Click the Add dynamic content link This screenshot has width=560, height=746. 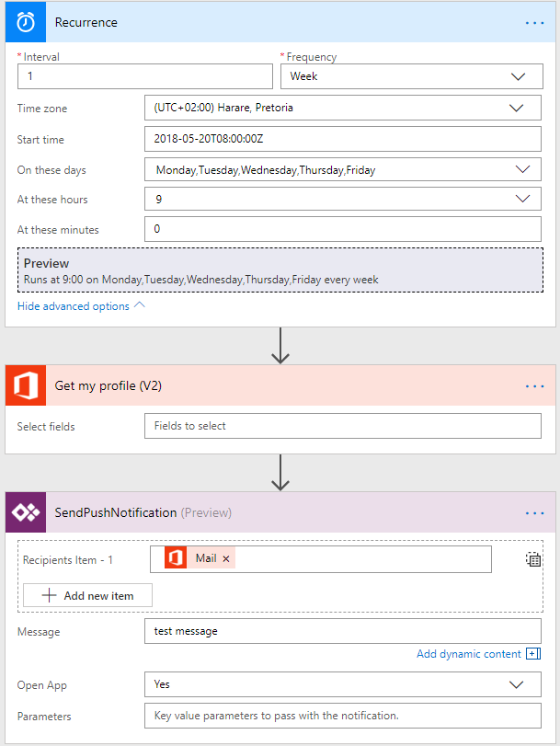469,654
